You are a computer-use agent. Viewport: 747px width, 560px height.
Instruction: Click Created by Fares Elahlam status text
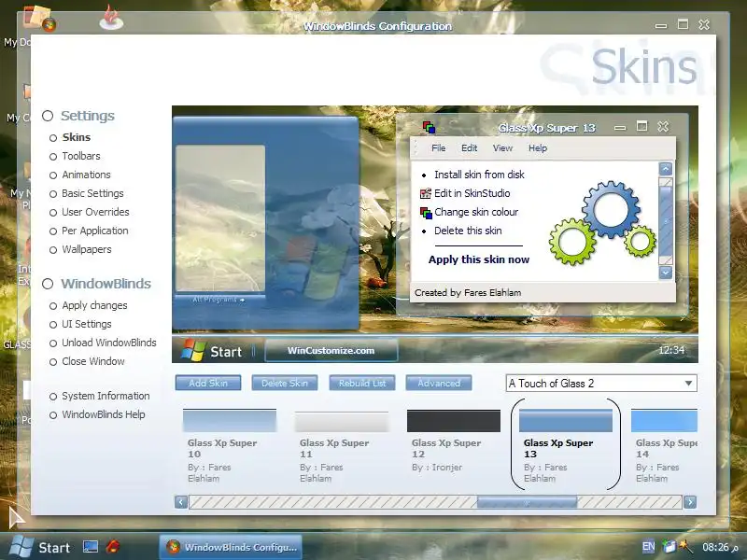(x=468, y=292)
